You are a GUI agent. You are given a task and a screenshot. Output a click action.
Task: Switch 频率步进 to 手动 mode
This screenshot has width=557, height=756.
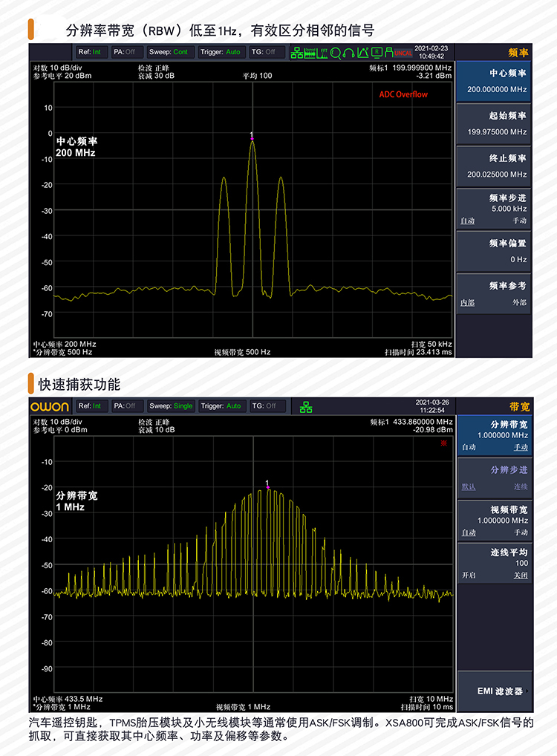point(518,221)
